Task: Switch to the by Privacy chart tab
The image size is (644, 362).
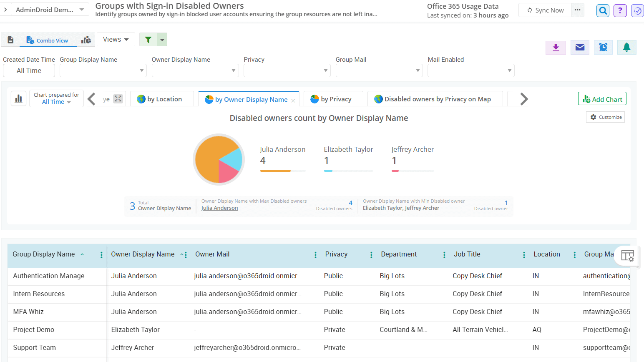Action: [333, 99]
